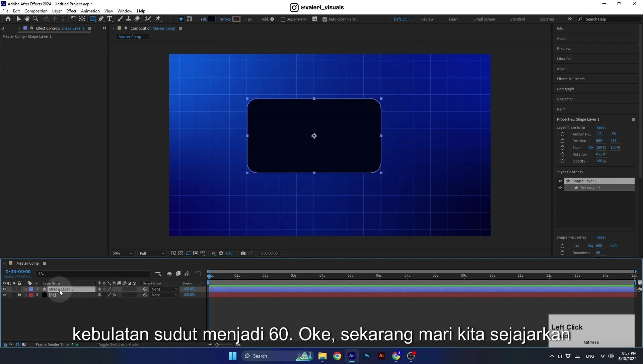Select the Zoom tool magnifier

[35, 19]
